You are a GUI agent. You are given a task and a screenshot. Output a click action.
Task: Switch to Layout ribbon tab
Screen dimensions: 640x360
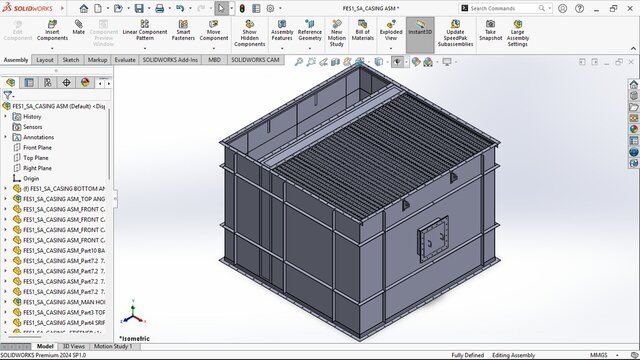[x=44, y=60]
